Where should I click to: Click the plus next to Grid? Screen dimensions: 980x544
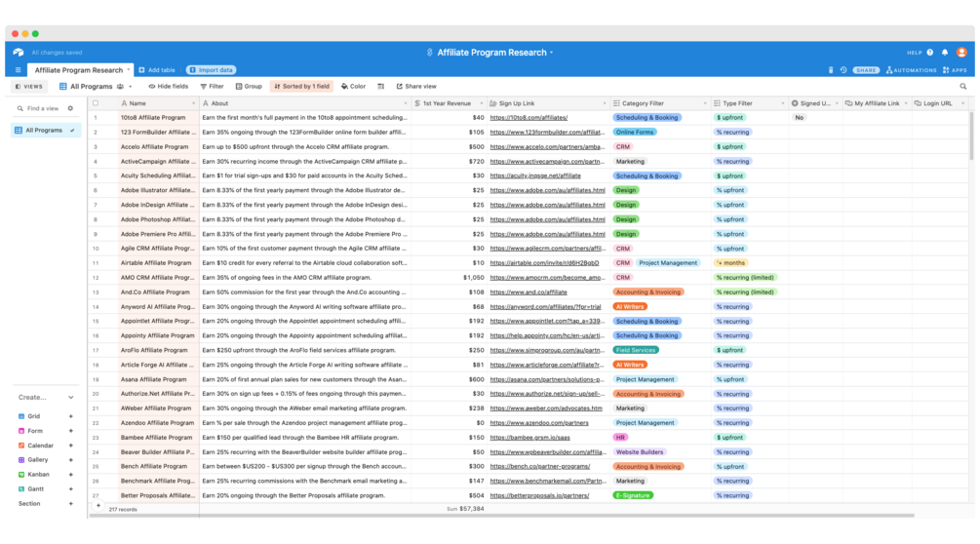[70, 416]
